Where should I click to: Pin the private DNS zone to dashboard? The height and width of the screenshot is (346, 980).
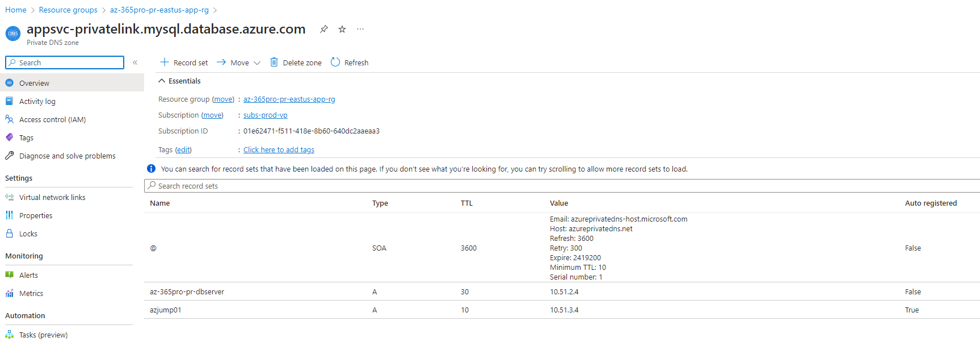[323, 29]
